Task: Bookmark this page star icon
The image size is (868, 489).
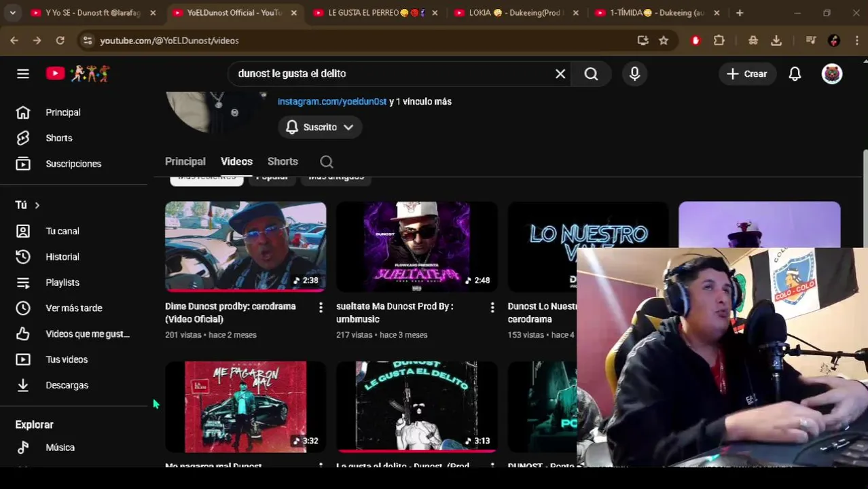Action: coord(664,41)
